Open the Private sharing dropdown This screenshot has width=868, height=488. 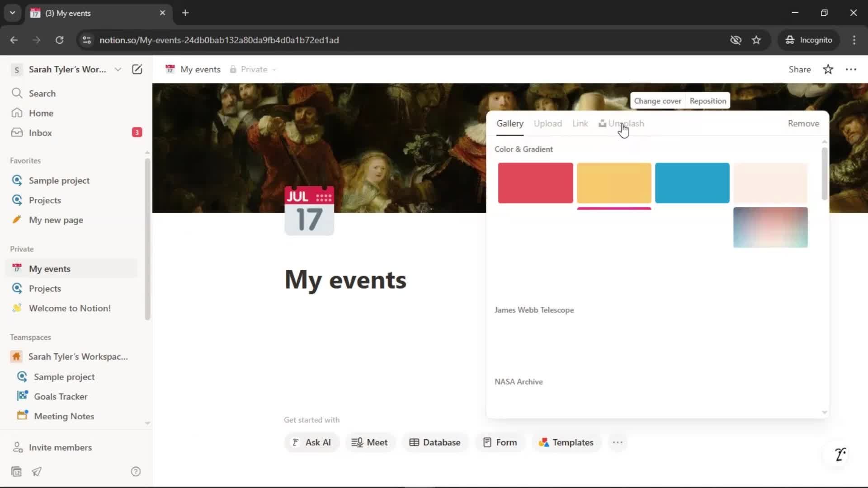tap(253, 69)
